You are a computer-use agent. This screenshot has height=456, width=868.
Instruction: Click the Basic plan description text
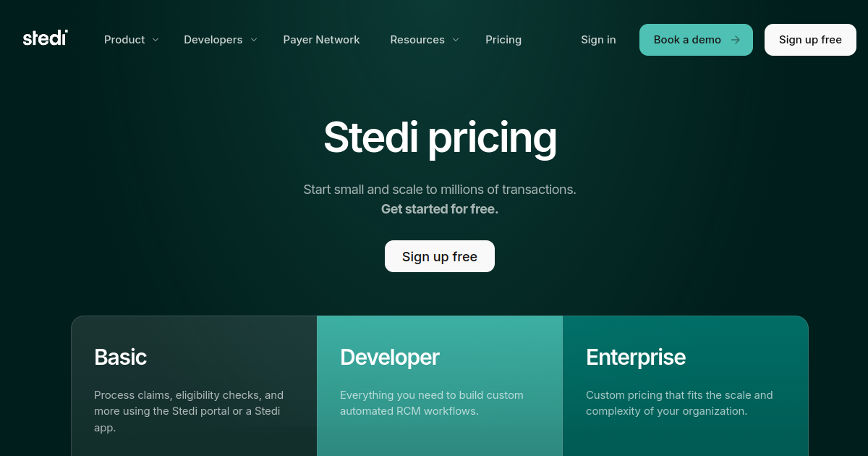[189, 411]
